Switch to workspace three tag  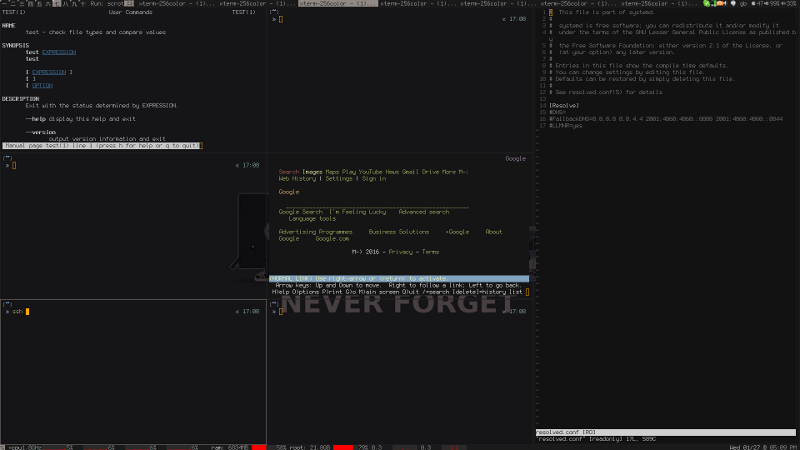pyautogui.click(x=21, y=3)
